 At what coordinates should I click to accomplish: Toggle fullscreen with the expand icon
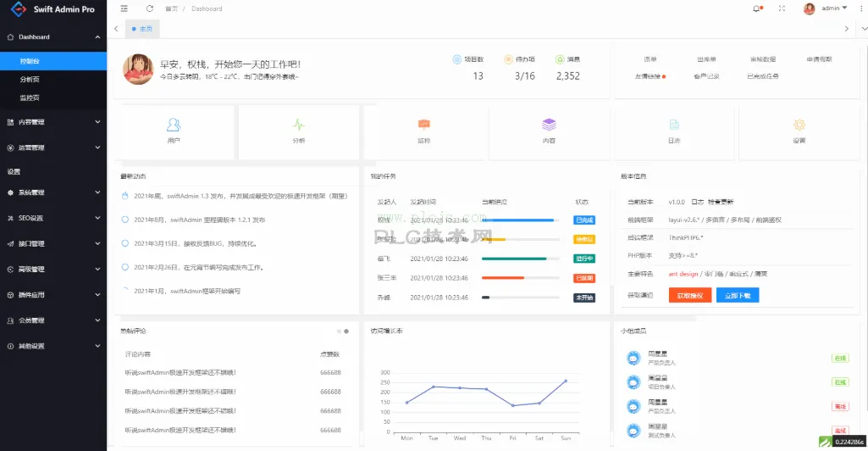[x=782, y=8]
